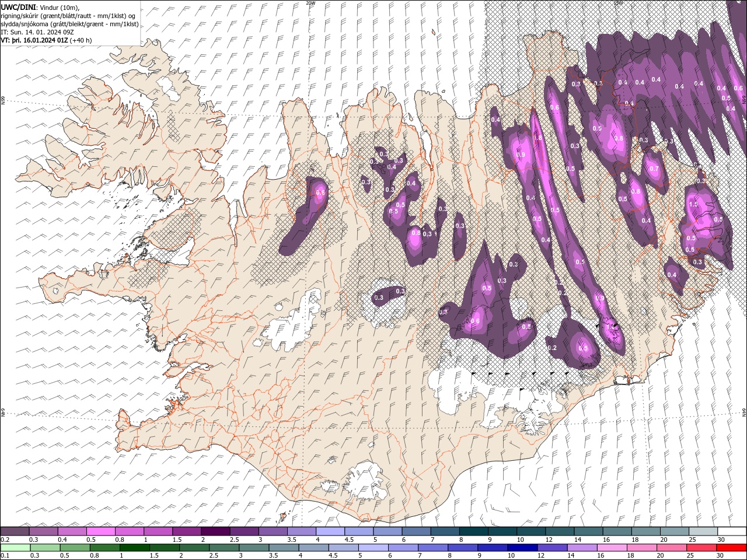This screenshot has height=560, width=747.
Task: Pick the swatch labeled 4 in the purple legend row
Action: (330, 531)
